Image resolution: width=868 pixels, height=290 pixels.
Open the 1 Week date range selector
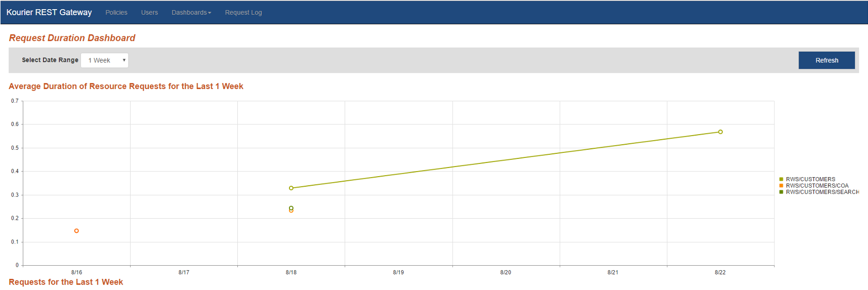[105, 60]
